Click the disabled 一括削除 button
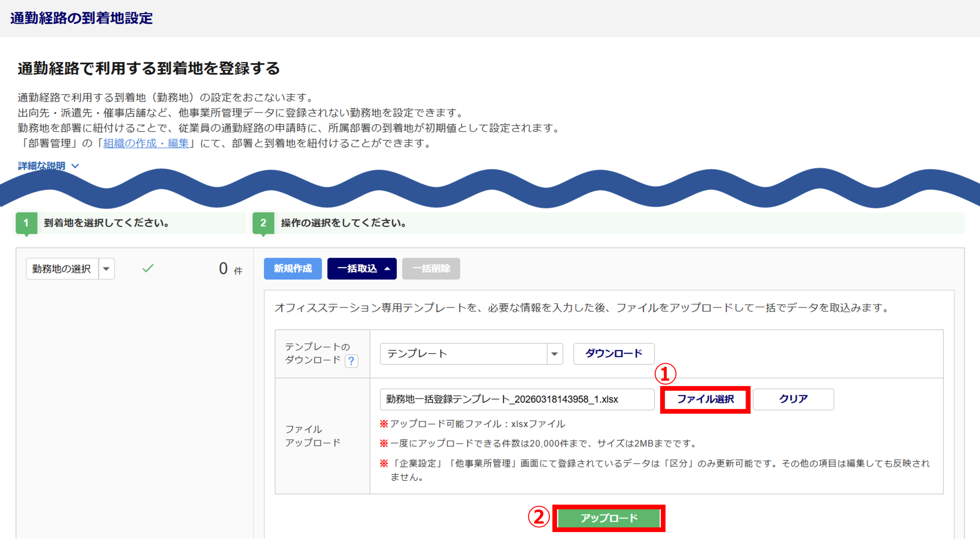 [431, 269]
